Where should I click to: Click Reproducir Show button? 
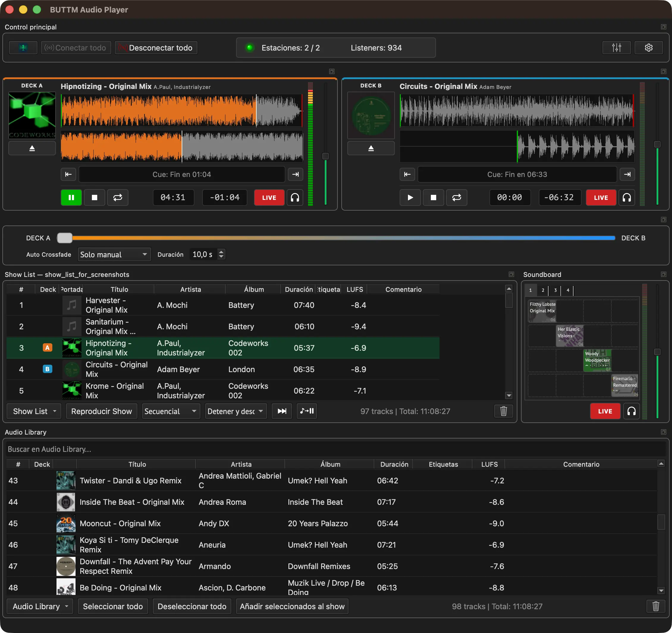(x=101, y=411)
